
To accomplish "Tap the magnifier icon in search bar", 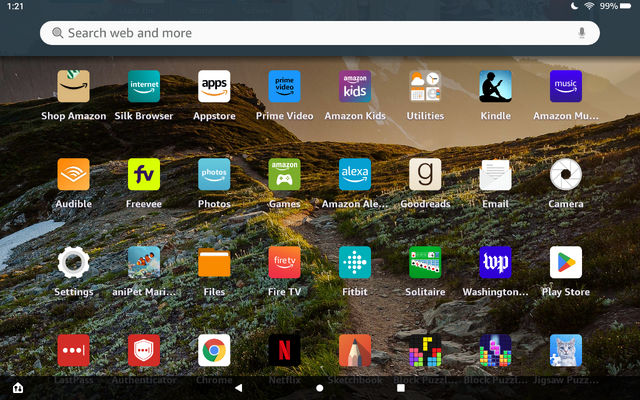I will click(58, 33).
